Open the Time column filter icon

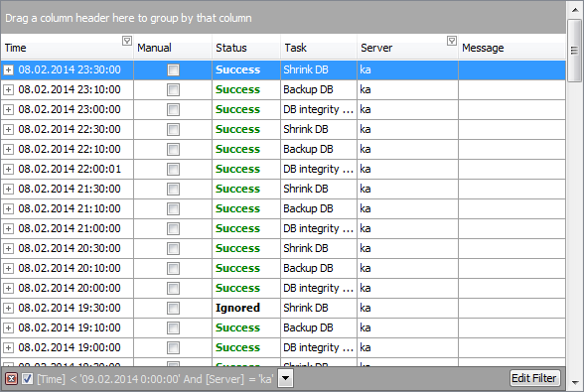(127, 41)
